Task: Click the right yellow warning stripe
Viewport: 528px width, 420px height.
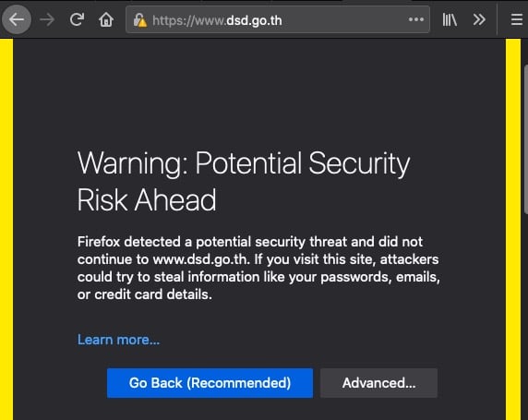Action: (513, 229)
